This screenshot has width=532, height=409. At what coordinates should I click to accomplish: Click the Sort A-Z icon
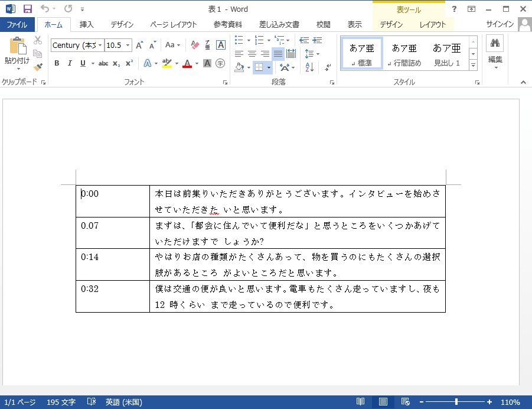pos(309,67)
